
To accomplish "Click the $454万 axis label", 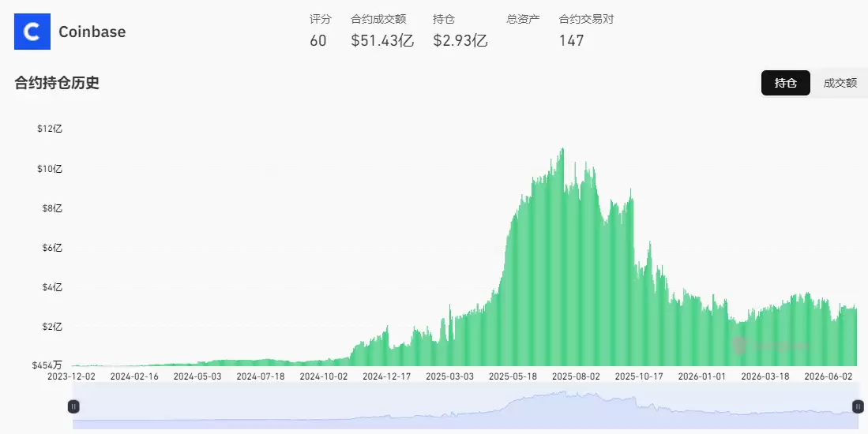I will click(47, 365).
